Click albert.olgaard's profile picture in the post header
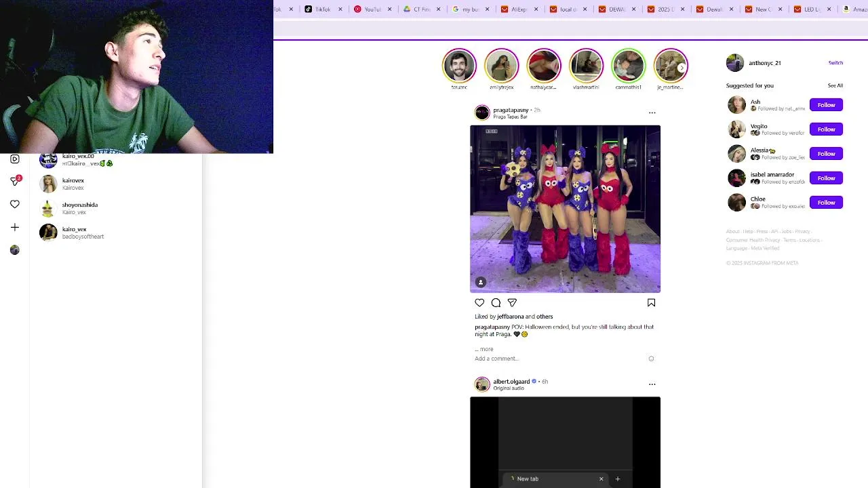 coord(482,384)
